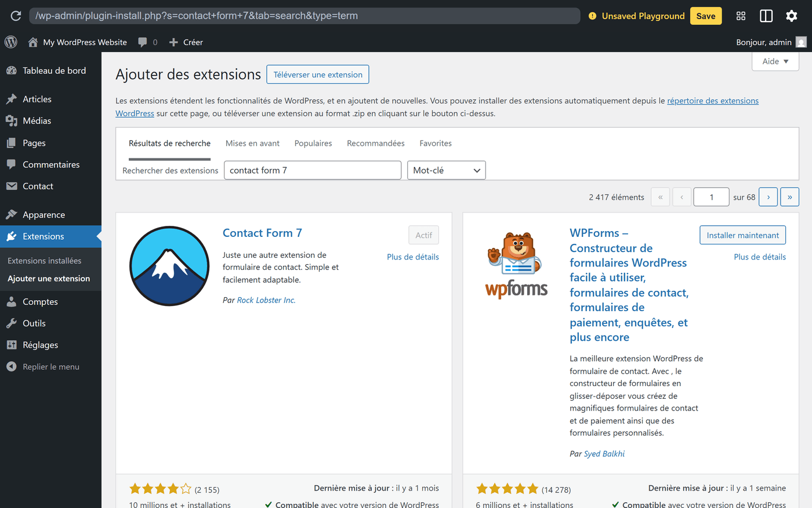Viewport: 812px width, 508px height.
Task: Open the comments counter bubble in the top bar
Action: (143, 42)
